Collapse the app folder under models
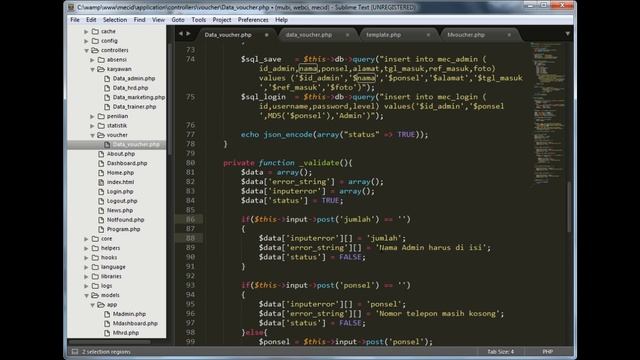Viewport: 640px width, 360px height. (x=92, y=305)
